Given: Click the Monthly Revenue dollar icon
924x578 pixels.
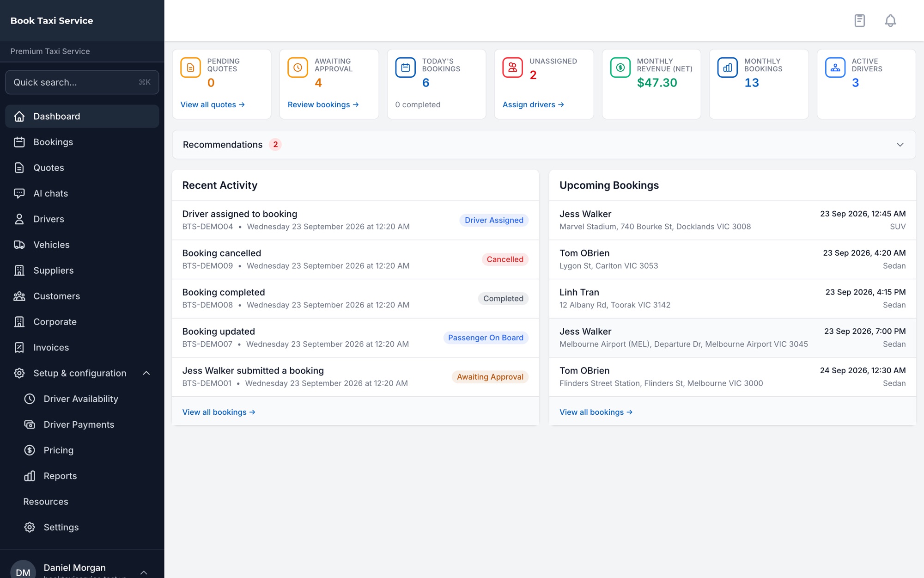Looking at the screenshot, I should pos(620,68).
